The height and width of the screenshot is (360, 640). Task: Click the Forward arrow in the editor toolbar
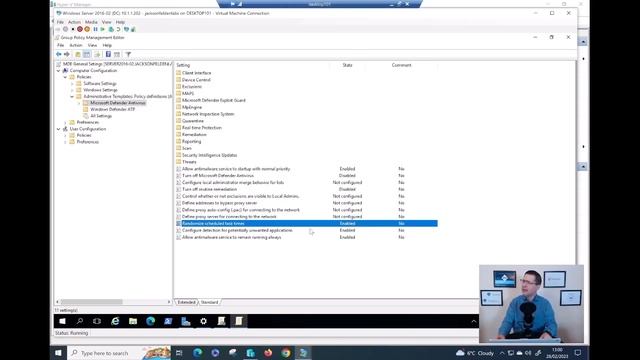pyautogui.click(x=67, y=54)
